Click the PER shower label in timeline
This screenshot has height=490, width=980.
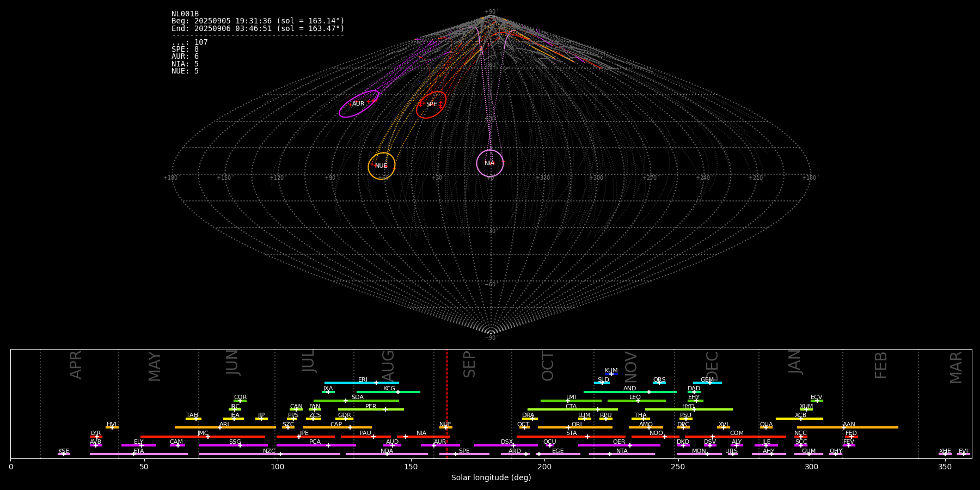(x=371, y=407)
